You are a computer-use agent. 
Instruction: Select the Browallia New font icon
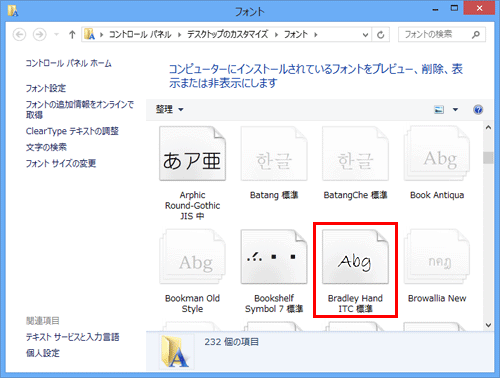click(x=437, y=257)
